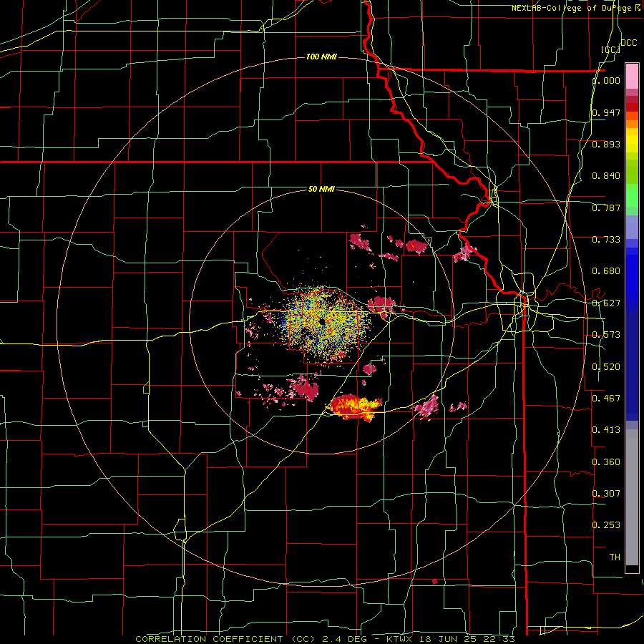Click the black radar site dot at center
Screen dimensions: 644x644
(x=321, y=321)
